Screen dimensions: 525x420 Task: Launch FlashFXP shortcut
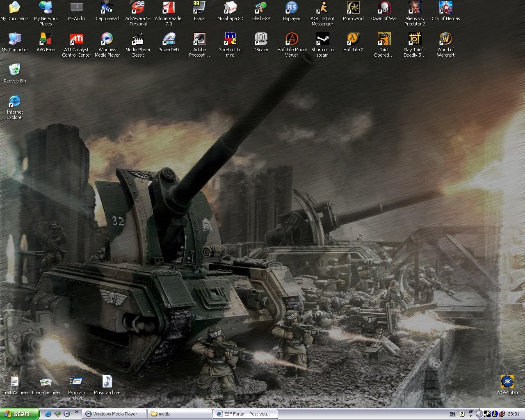click(x=261, y=11)
